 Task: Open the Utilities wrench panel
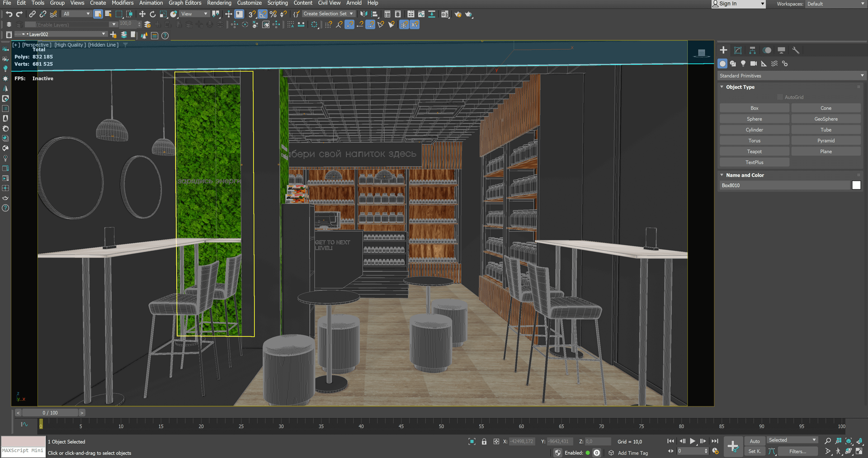point(796,50)
